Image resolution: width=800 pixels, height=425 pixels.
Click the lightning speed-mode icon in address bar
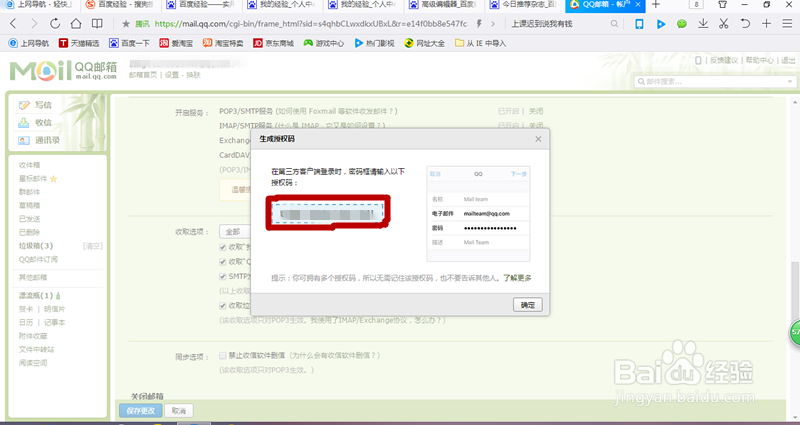point(479,23)
